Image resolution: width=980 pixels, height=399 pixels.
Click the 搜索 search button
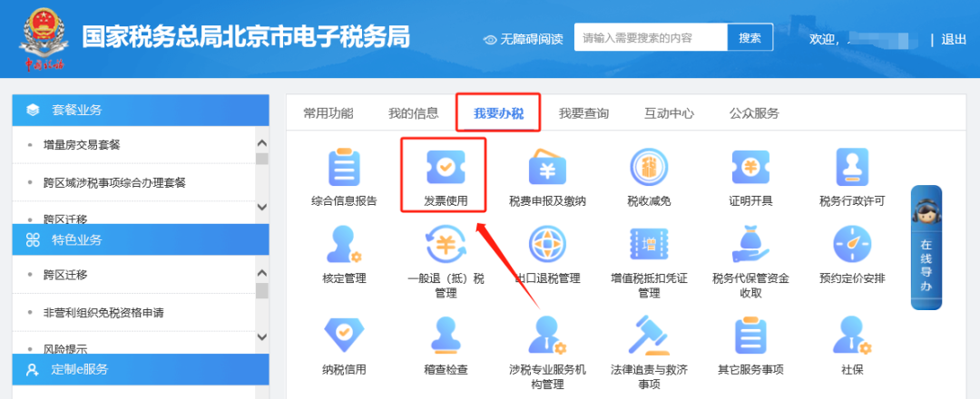pyautogui.click(x=750, y=37)
